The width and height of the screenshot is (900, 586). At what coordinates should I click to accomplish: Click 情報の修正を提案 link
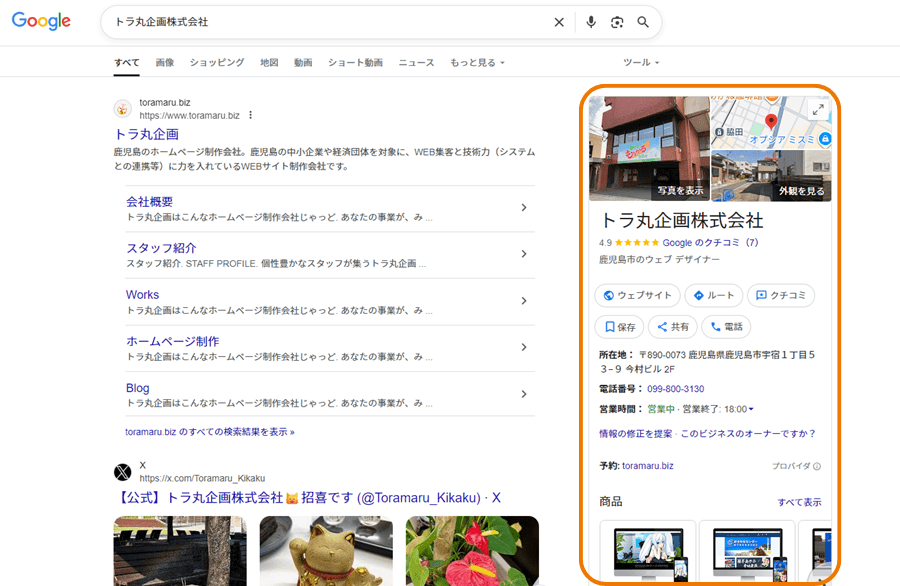pyautogui.click(x=635, y=434)
